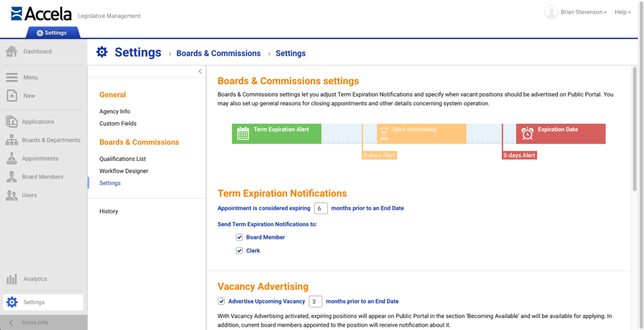Screen dimensions: 644x330
Task: Open the Brian Stevenson user dropdown
Action: point(584,13)
